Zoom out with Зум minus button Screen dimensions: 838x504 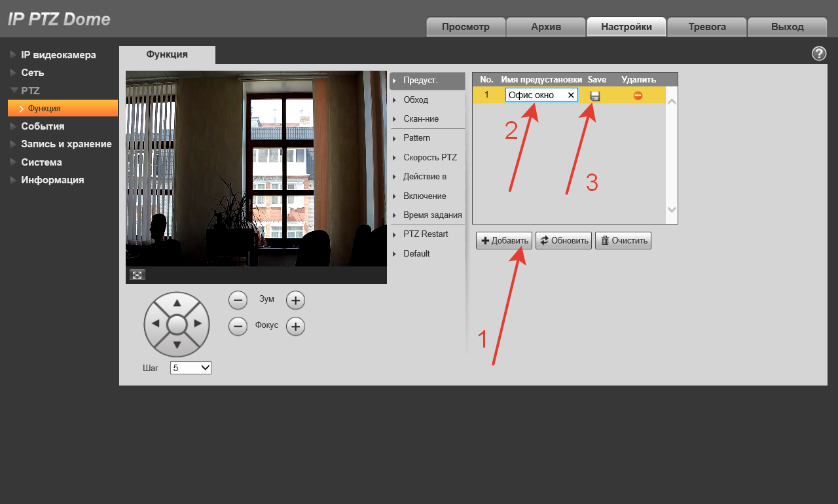(238, 300)
